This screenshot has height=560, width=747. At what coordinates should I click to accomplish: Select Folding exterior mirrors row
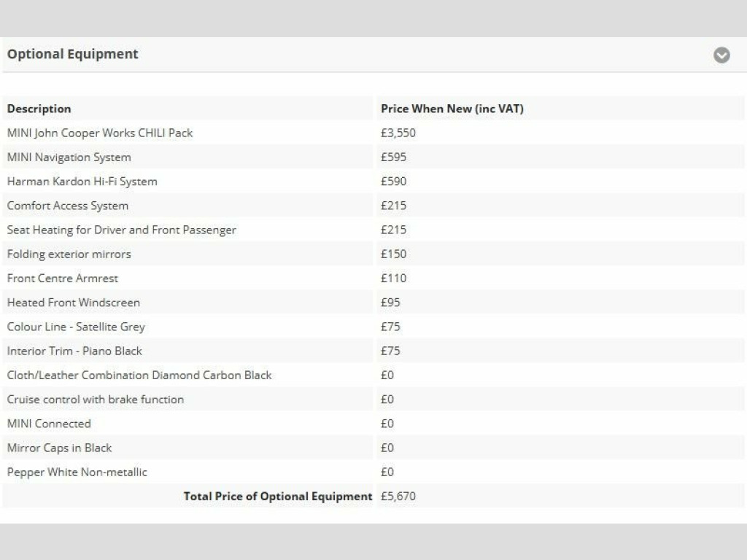tap(69, 254)
